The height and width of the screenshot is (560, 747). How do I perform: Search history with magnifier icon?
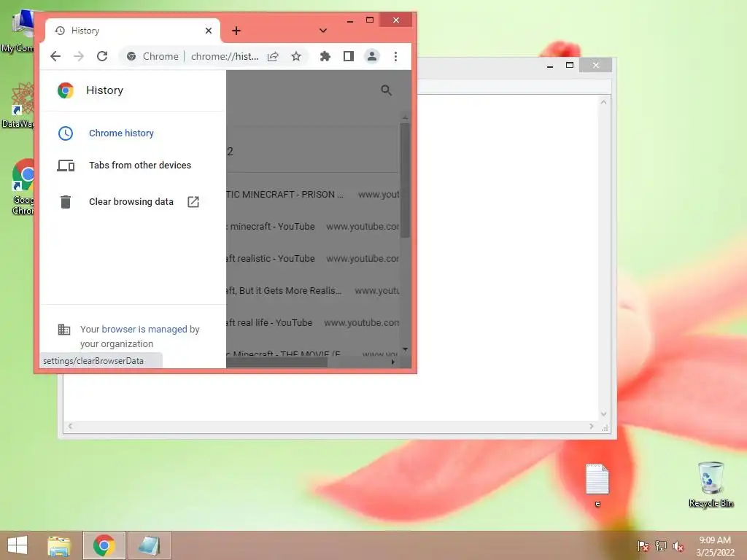[387, 90]
